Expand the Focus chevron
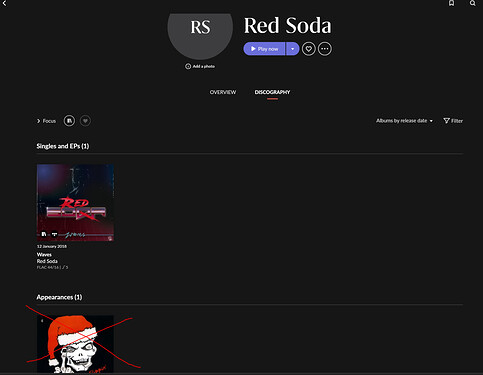Viewport: 483px width, 375px height. tap(38, 121)
